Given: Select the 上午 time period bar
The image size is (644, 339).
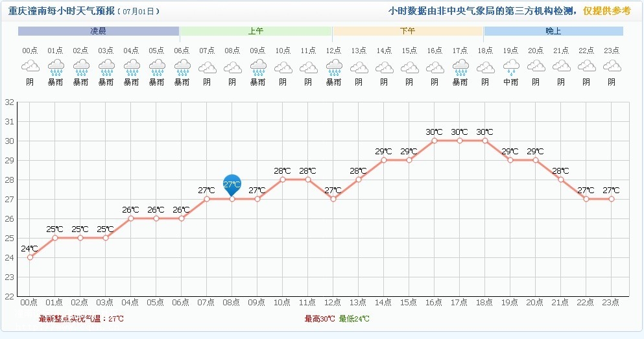Looking at the screenshot, I should [x=256, y=31].
